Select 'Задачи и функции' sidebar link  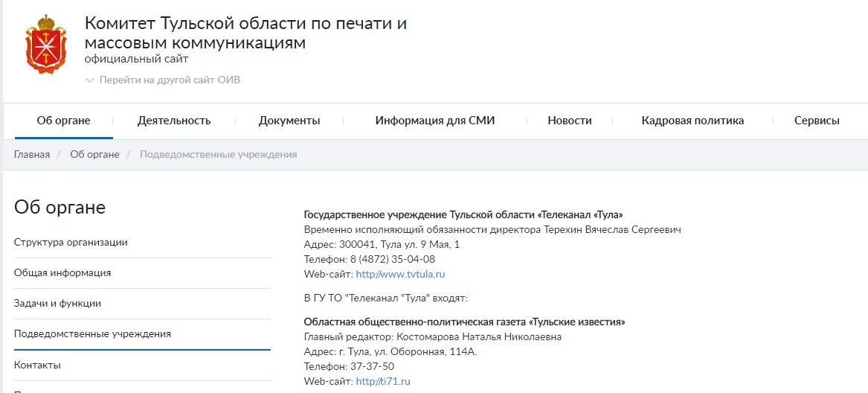coord(57,303)
